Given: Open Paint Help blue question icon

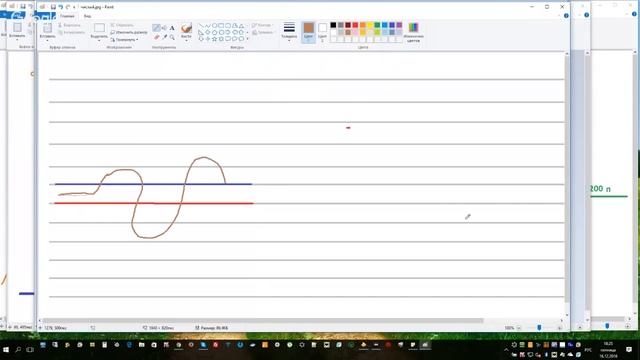Looking at the screenshot, I should tap(566, 16).
